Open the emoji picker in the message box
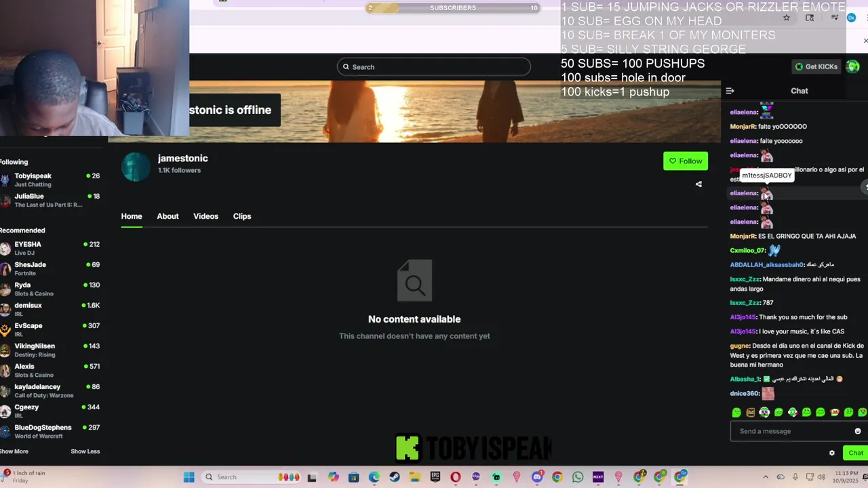 coord(857,431)
